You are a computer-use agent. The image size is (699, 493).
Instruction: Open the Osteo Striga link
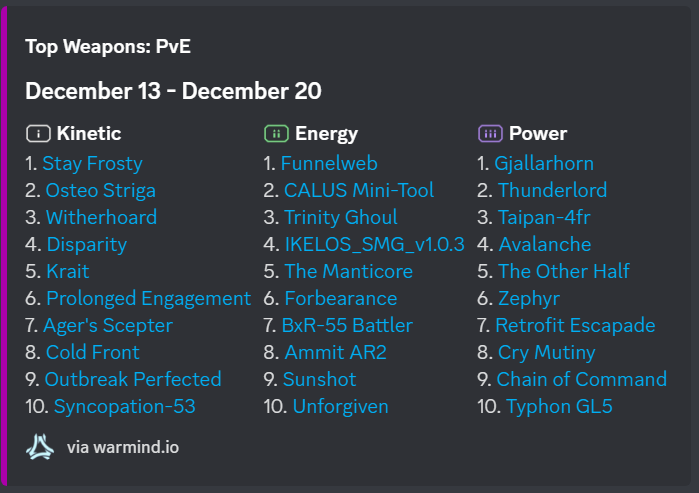point(100,190)
